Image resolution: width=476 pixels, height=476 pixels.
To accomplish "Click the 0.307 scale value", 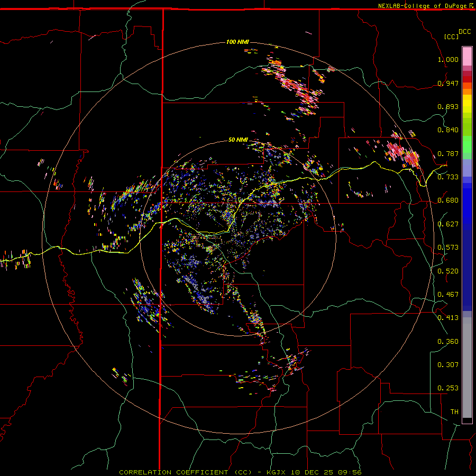I will [x=448, y=365].
